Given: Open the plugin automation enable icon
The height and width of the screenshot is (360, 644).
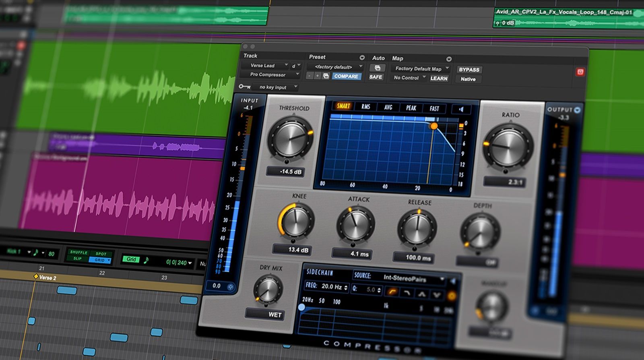Looking at the screenshot, I should [x=377, y=68].
